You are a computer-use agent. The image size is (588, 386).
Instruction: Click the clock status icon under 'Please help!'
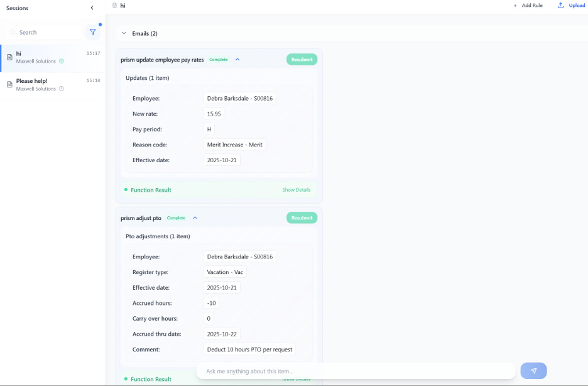coord(62,89)
